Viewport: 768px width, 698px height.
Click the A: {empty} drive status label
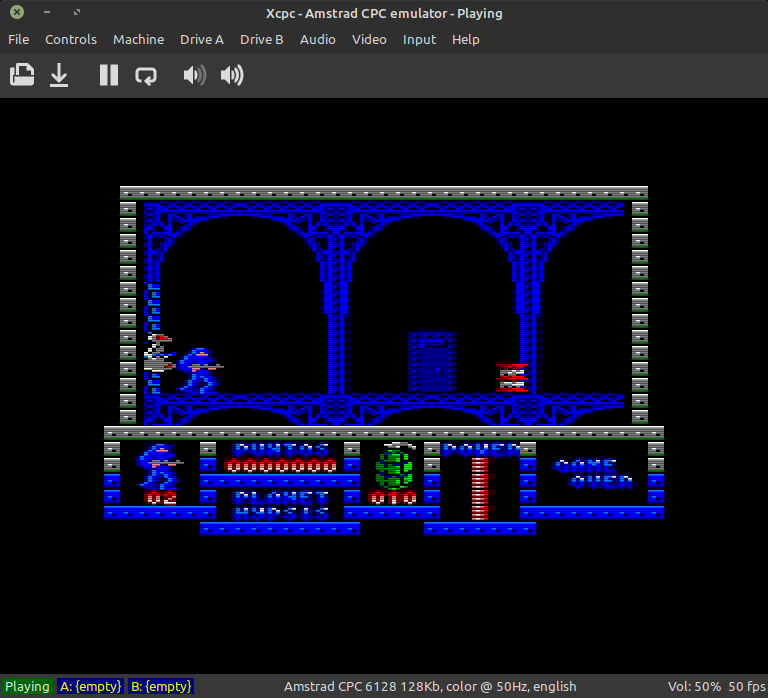point(91,686)
